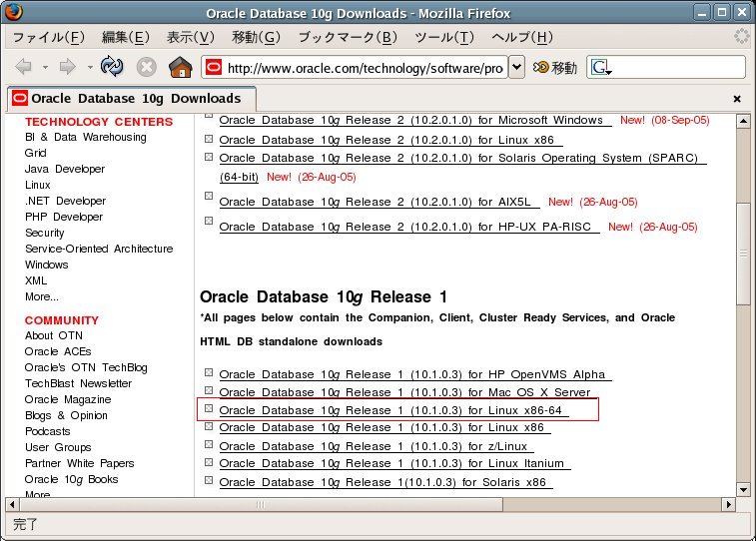Expand the URL history dropdown

point(516,67)
